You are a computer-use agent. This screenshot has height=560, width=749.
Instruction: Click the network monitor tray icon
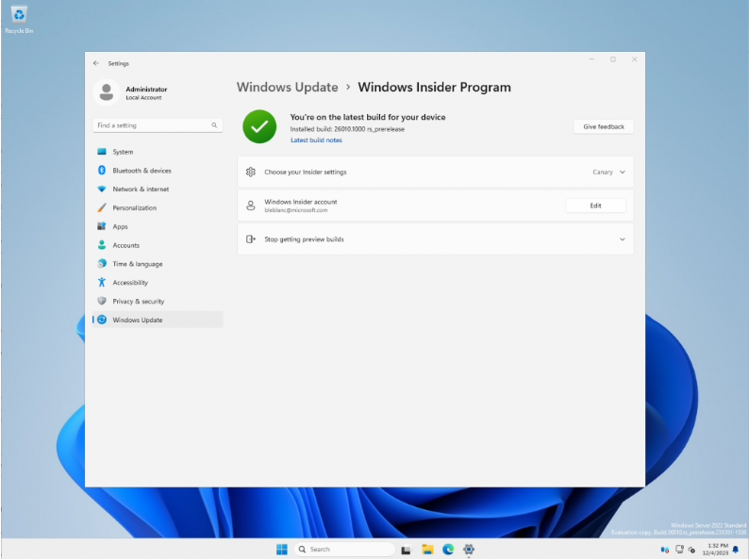[679, 550]
